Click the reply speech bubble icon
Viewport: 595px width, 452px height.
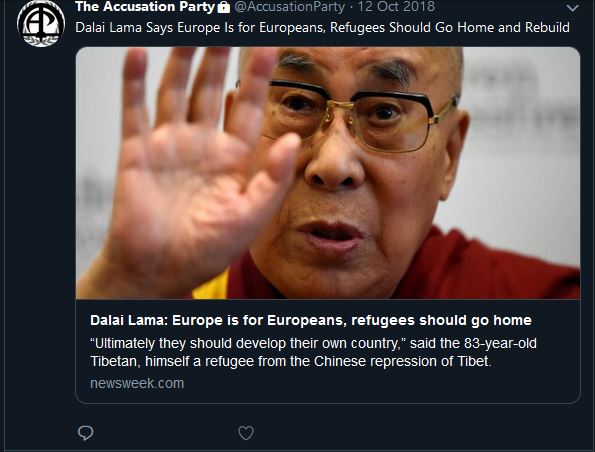click(85, 433)
